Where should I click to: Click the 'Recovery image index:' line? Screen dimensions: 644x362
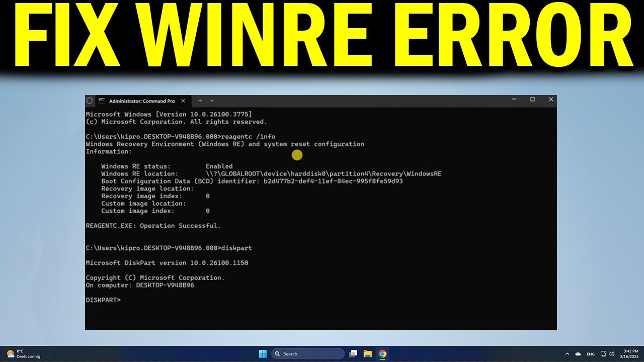(x=155, y=196)
